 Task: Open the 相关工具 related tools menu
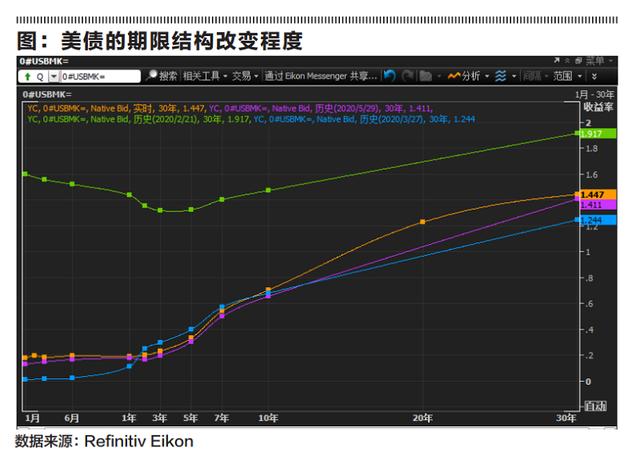click(x=204, y=76)
